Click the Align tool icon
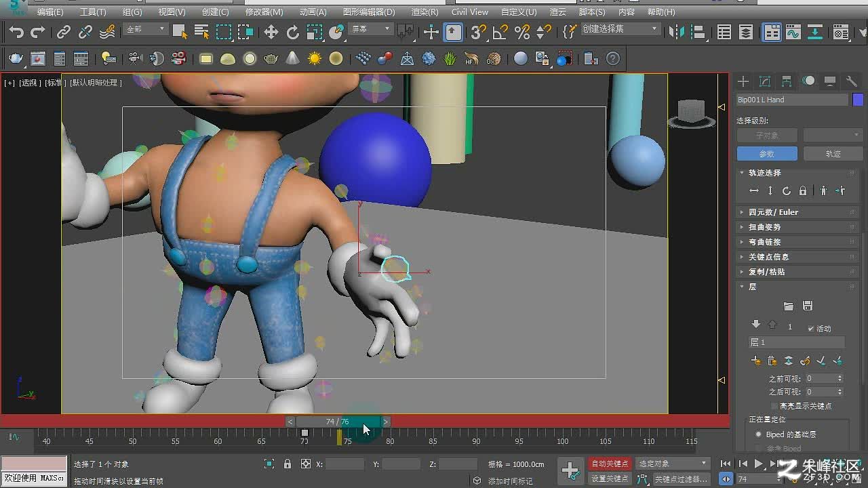868x488 pixels. tap(698, 32)
